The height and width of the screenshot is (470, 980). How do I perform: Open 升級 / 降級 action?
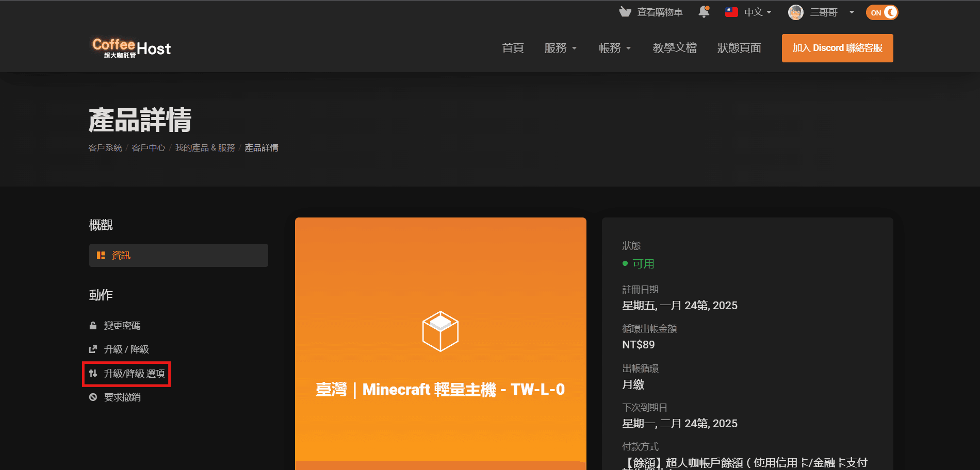[126, 349]
